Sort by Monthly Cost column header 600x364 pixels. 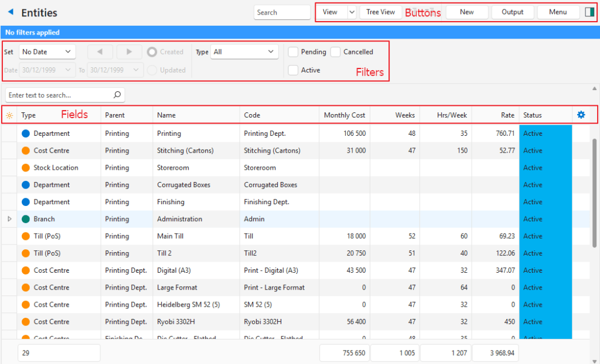345,115
